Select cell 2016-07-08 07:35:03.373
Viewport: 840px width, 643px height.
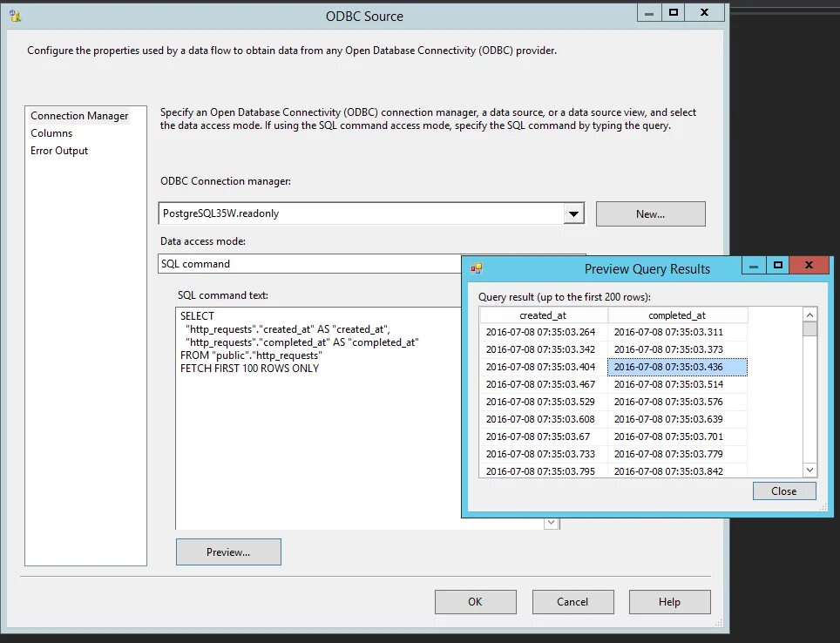coord(677,349)
